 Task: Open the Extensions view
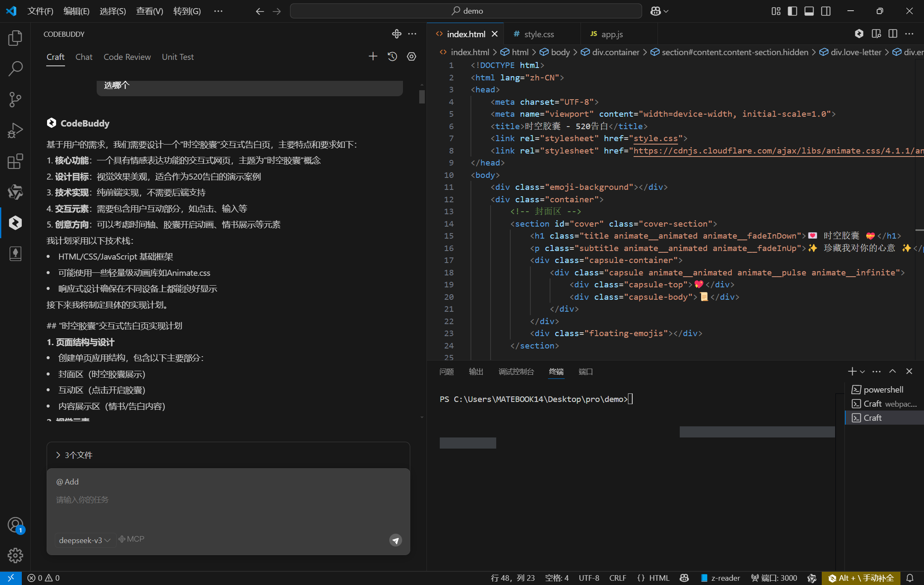(15, 161)
